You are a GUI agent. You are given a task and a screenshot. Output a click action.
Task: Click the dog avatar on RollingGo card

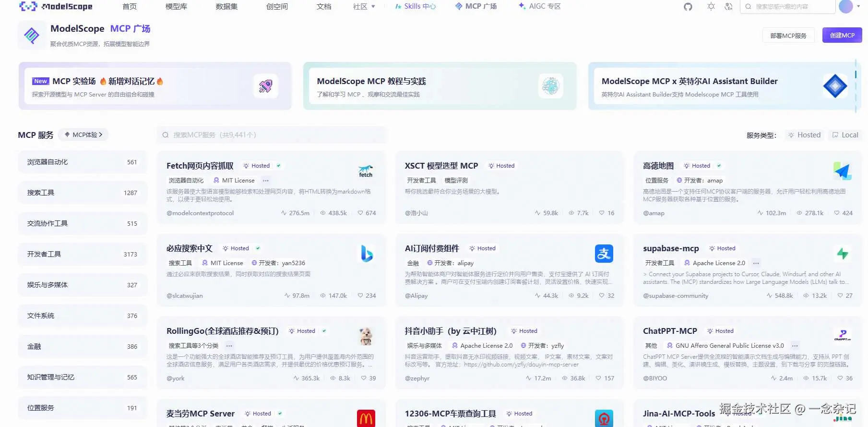coord(366,336)
